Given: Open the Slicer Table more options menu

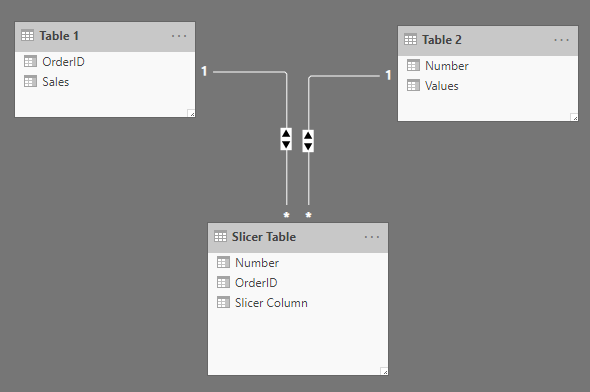Looking at the screenshot, I should (372, 237).
